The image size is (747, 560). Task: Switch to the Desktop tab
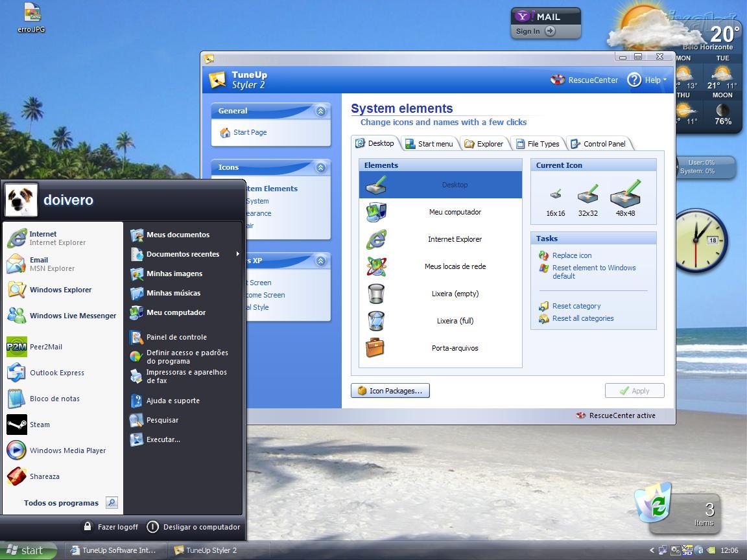[376, 143]
